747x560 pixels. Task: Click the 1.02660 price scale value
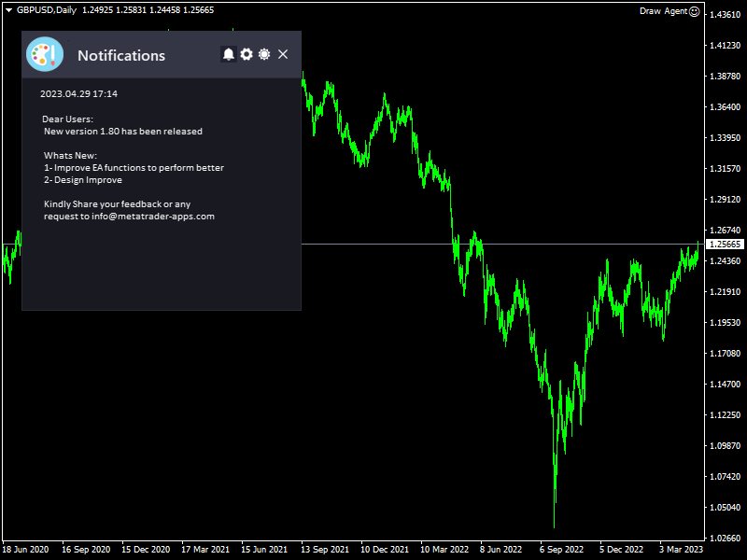(x=725, y=538)
